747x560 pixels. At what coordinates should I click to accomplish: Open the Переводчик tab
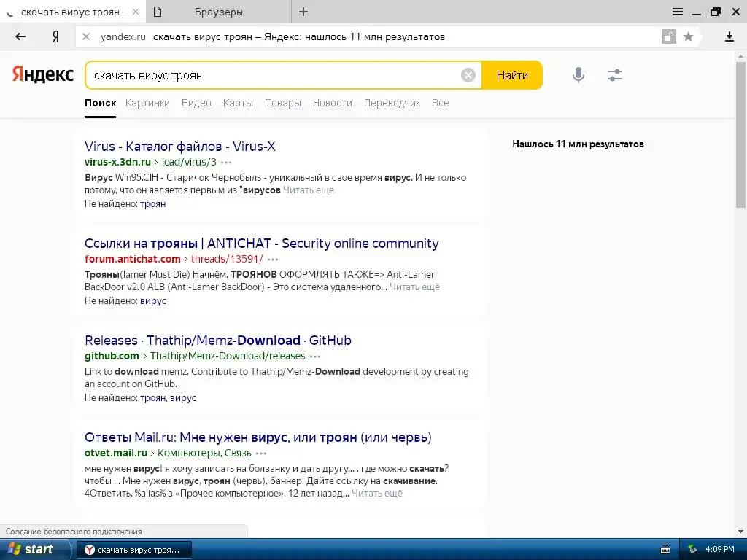[x=392, y=103]
